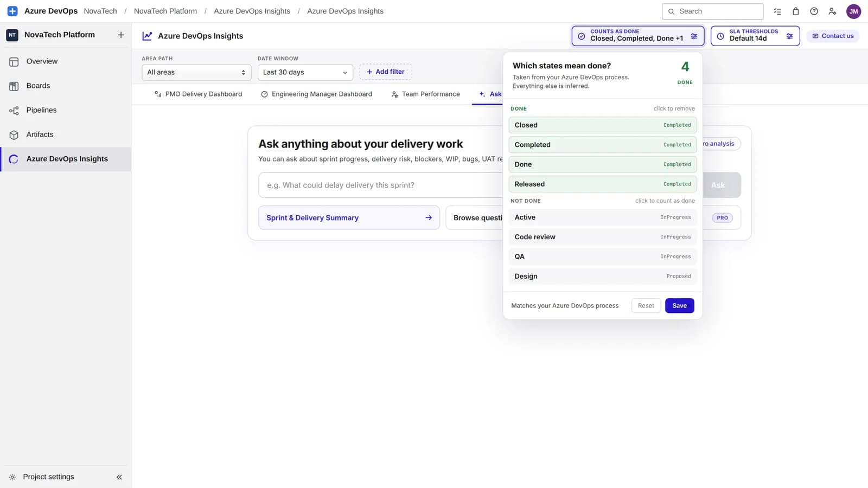Click the arrow on Sprint & Delivery Summary
868x488 pixels.
tap(429, 217)
